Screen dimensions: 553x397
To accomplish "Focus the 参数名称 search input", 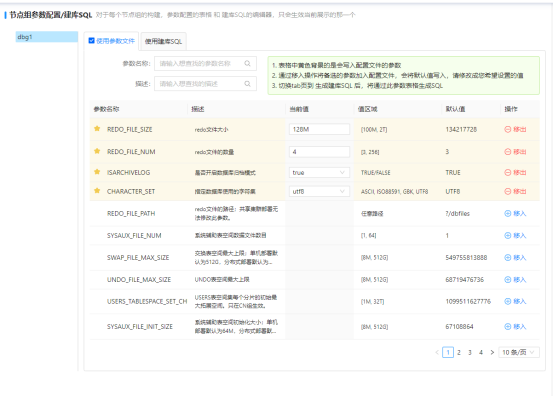I will click(205, 63).
